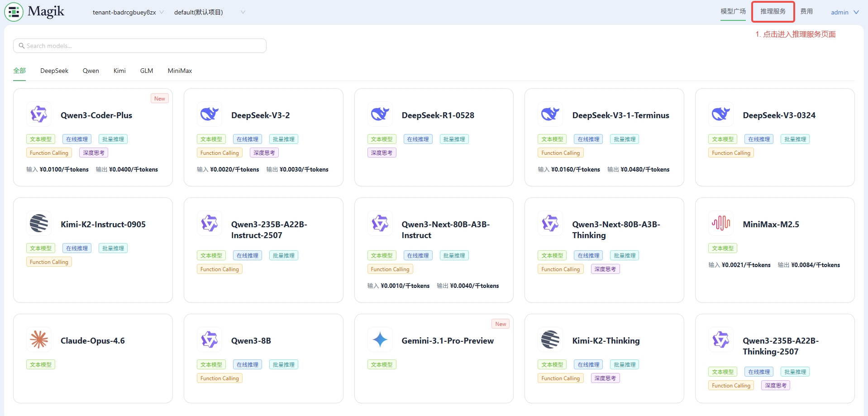Viewport: 868px width, 416px height.
Task: Click the DeepSeek-V3-2 whale icon
Action: coord(210,114)
